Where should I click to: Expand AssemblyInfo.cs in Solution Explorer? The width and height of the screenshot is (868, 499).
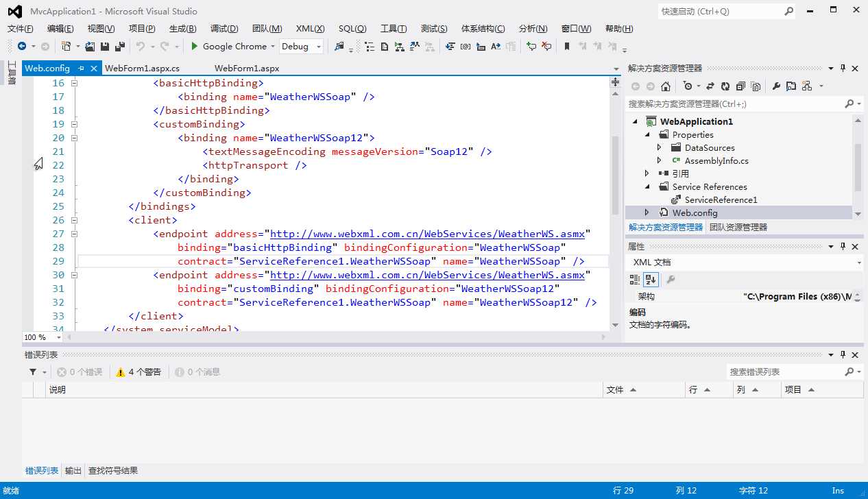tap(659, 160)
